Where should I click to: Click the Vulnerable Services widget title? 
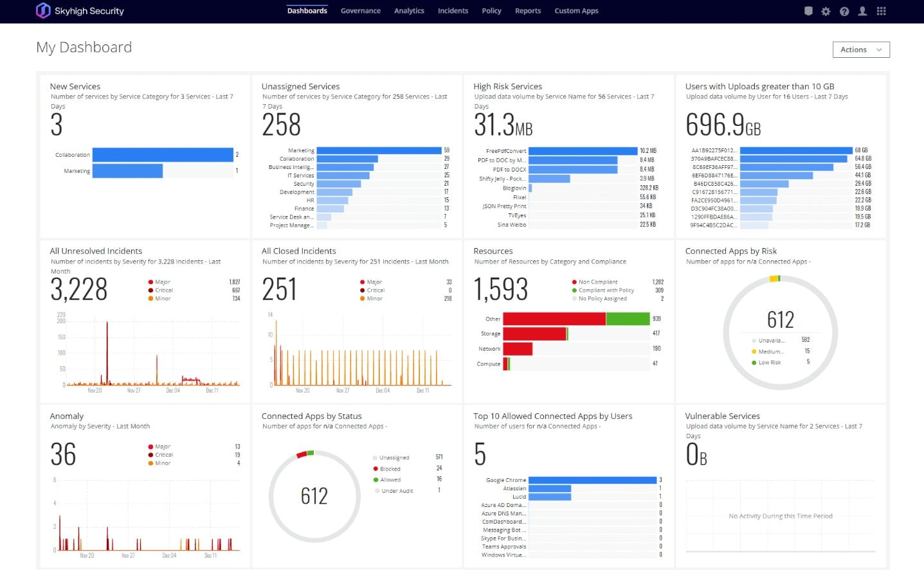(723, 416)
